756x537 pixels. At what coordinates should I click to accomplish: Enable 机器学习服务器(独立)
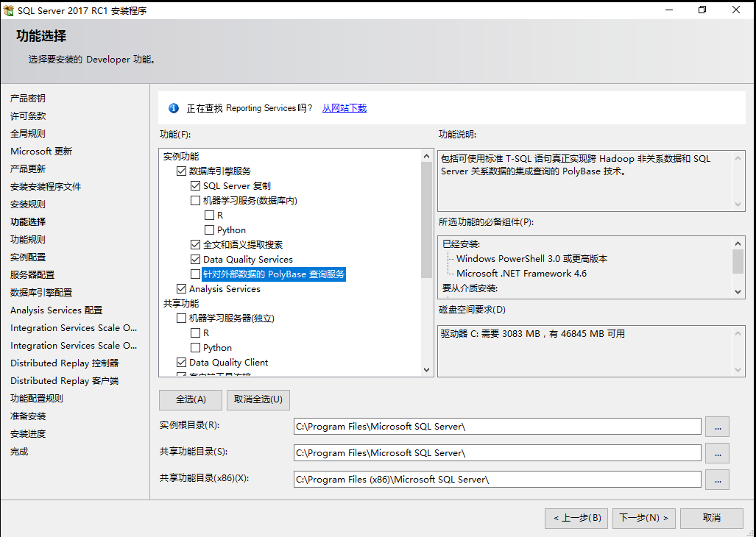point(181,318)
